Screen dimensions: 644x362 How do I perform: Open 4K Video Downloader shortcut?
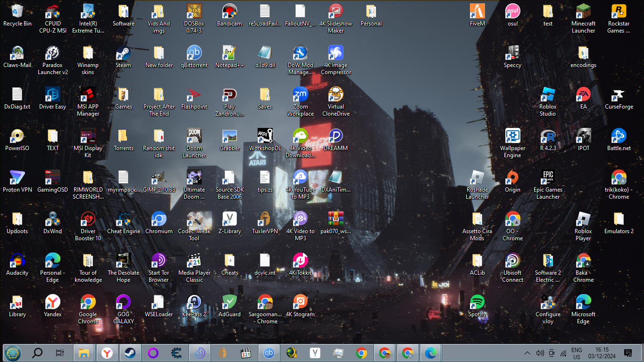point(300,143)
